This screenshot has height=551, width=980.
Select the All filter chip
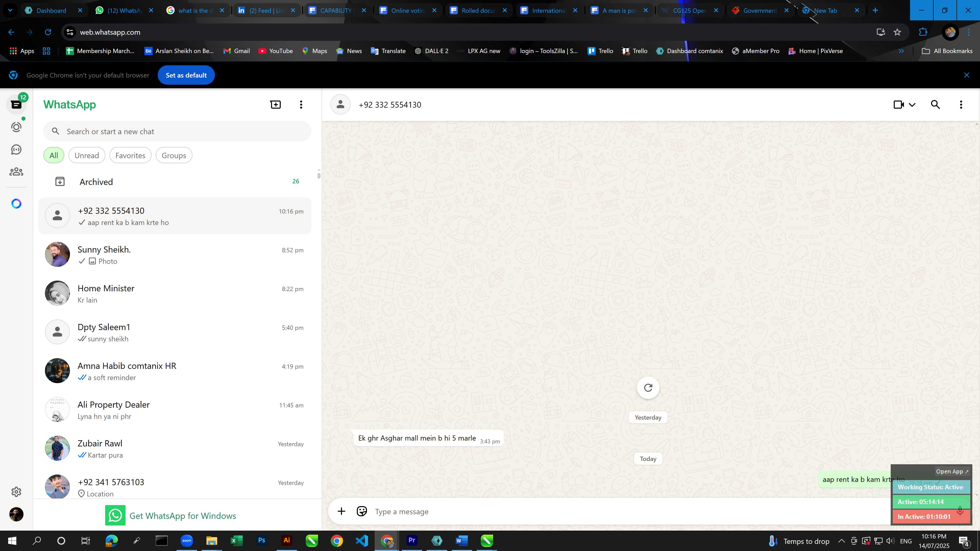[54, 156]
